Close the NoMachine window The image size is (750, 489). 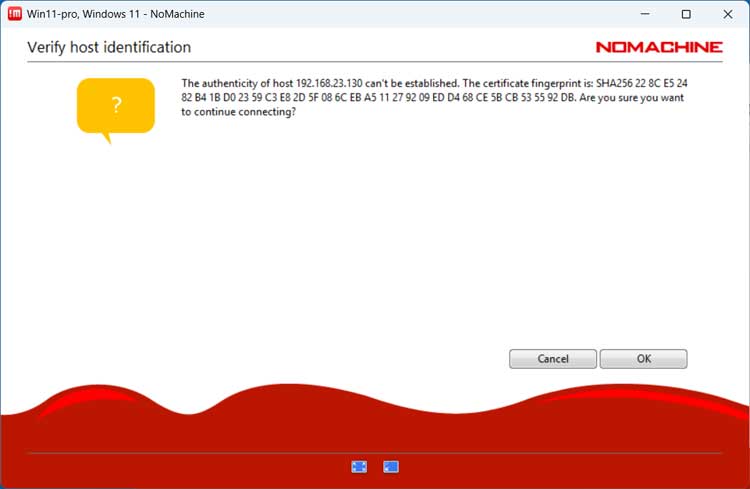click(728, 14)
